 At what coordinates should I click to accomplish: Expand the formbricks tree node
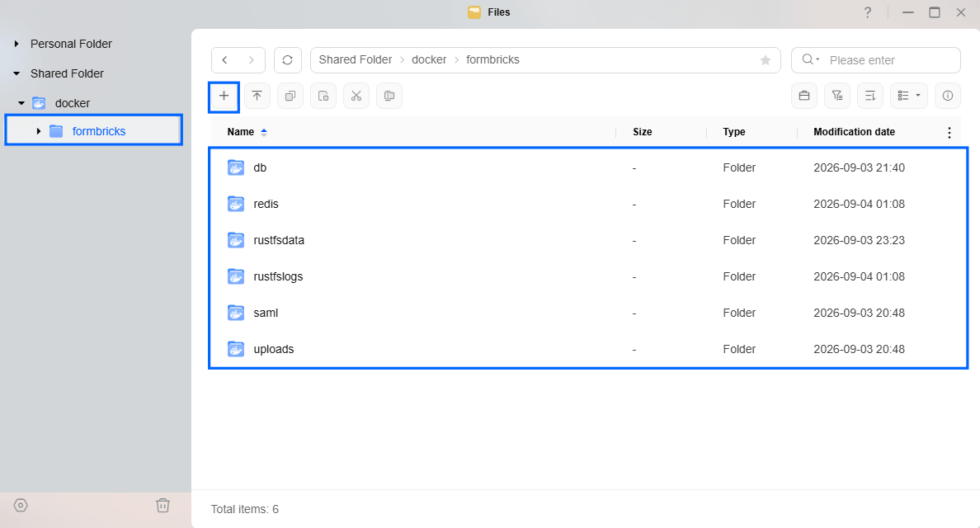click(x=39, y=131)
